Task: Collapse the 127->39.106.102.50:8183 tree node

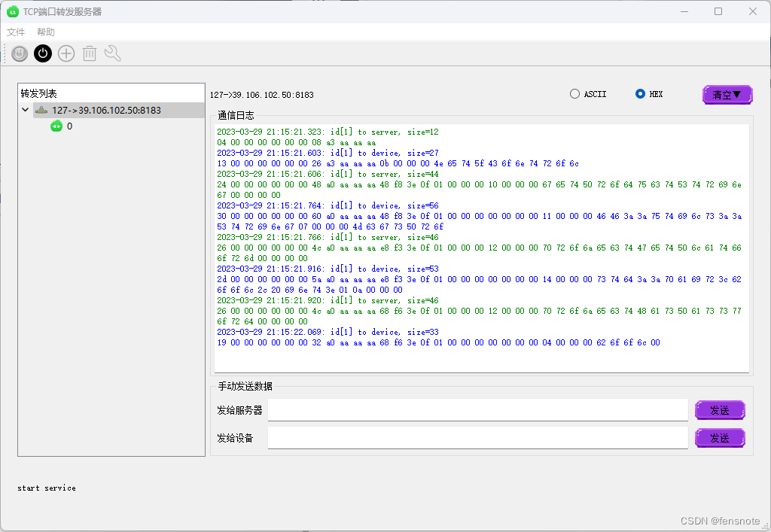Action: pos(25,110)
